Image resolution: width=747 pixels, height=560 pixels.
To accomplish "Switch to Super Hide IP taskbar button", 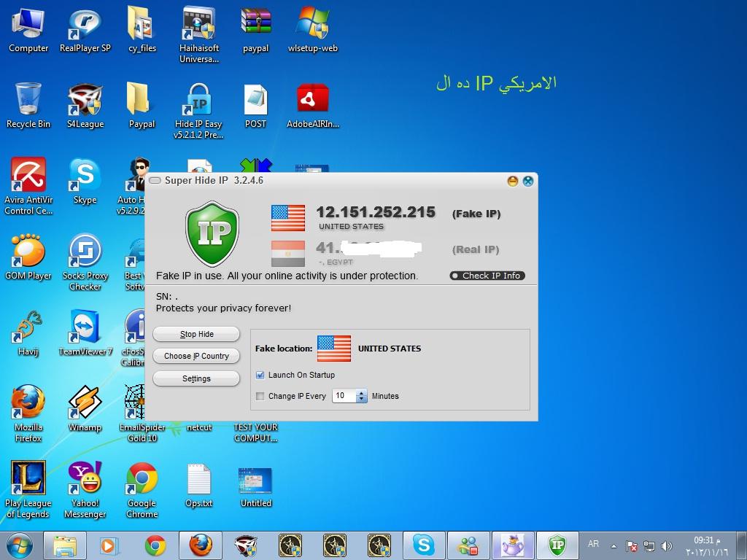I will coord(557,545).
